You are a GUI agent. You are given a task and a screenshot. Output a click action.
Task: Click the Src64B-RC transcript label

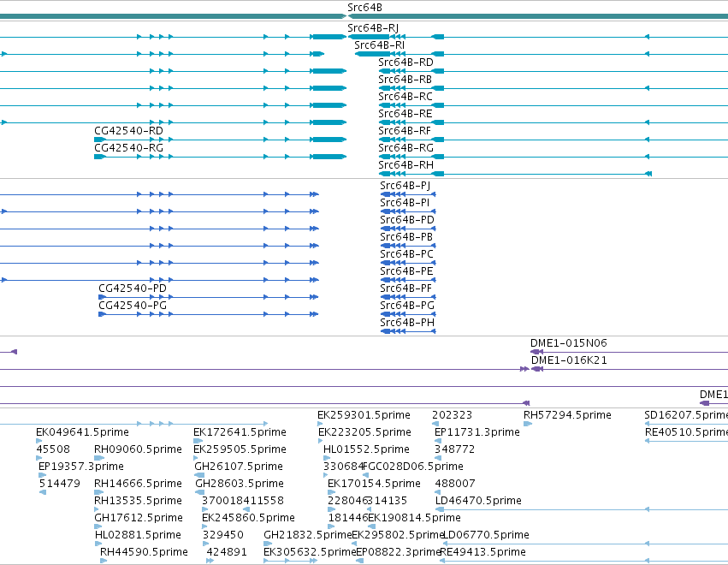click(x=405, y=97)
